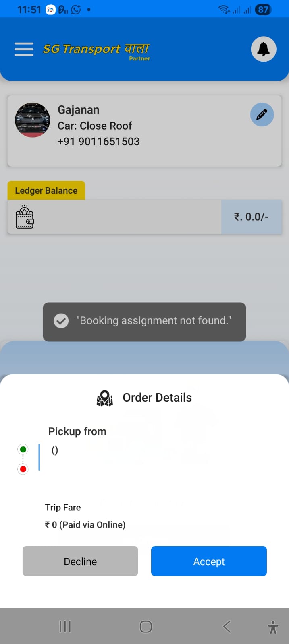Tap the ledger wallet icon
Screen dimensions: 289x644
[x=25, y=217]
